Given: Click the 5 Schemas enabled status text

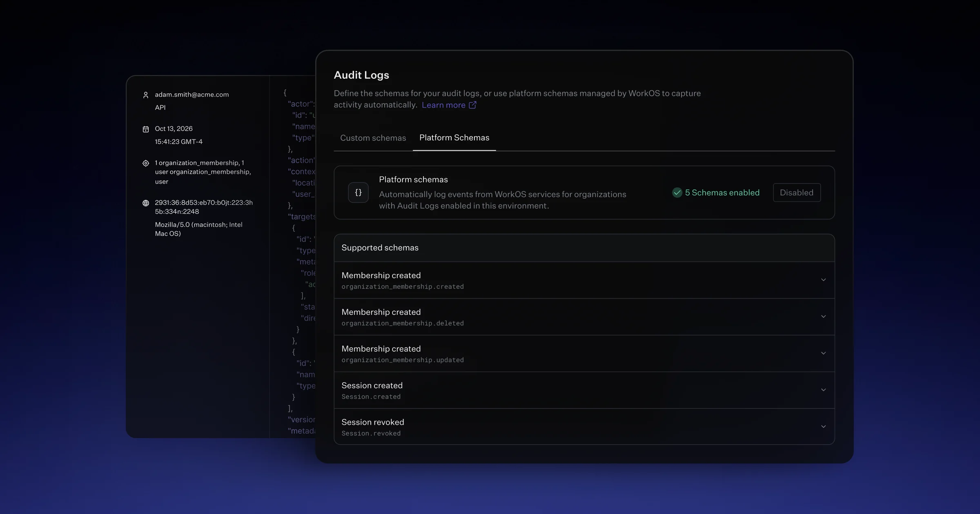Looking at the screenshot, I should [722, 193].
